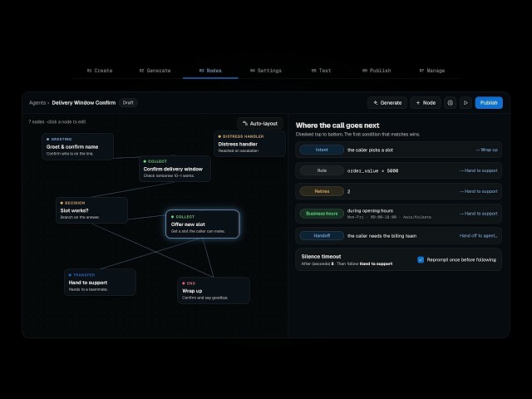Edit the text 'the caller picks a slot'

click(370, 150)
